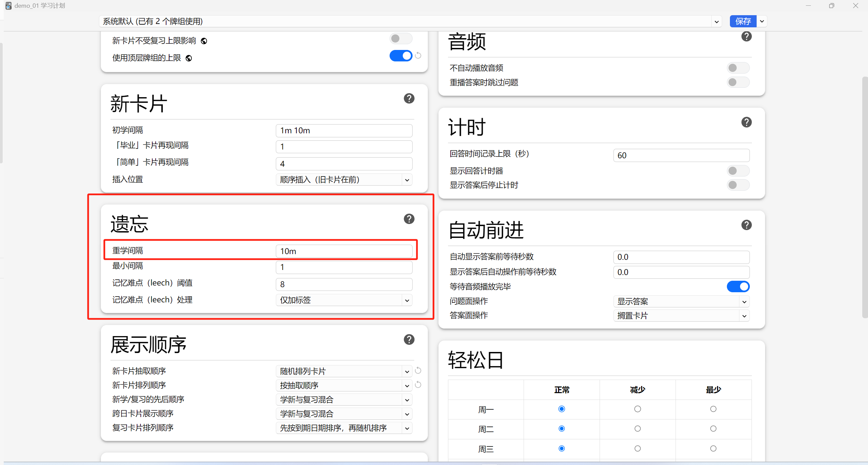868x465 pixels.
Task: Expand 插入位置 dropdown
Action: pyautogui.click(x=344, y=180)
